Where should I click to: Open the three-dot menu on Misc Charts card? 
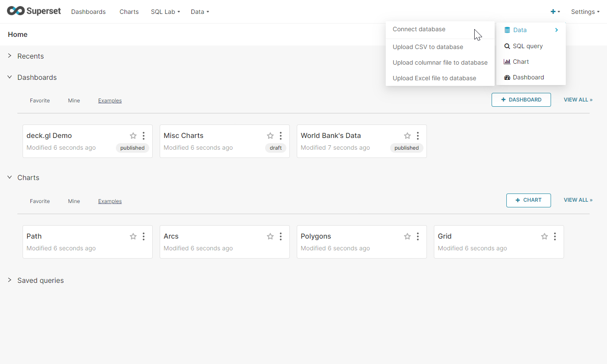281,136
